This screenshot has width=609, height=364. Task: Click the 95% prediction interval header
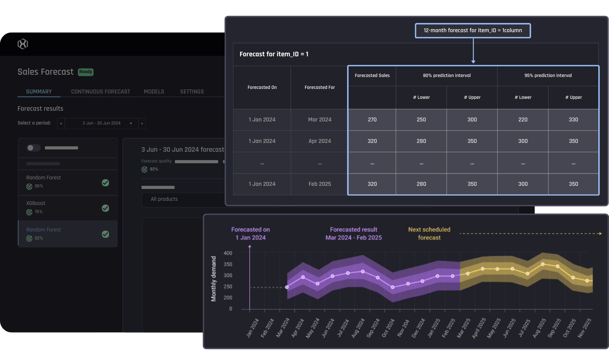(548, 75)
